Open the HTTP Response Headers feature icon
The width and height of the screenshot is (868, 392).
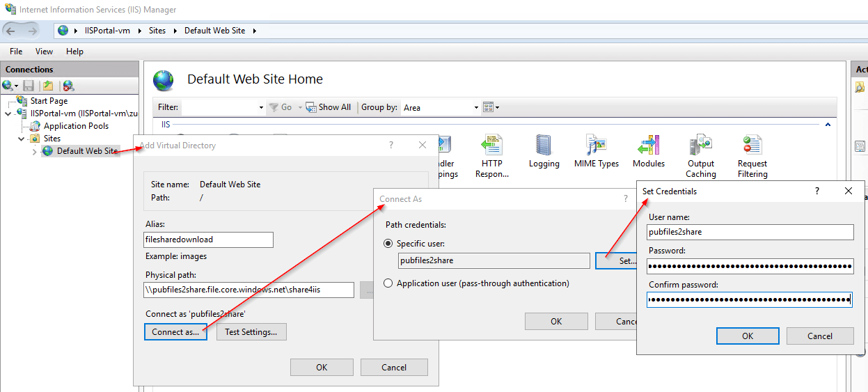click(492, 156)
